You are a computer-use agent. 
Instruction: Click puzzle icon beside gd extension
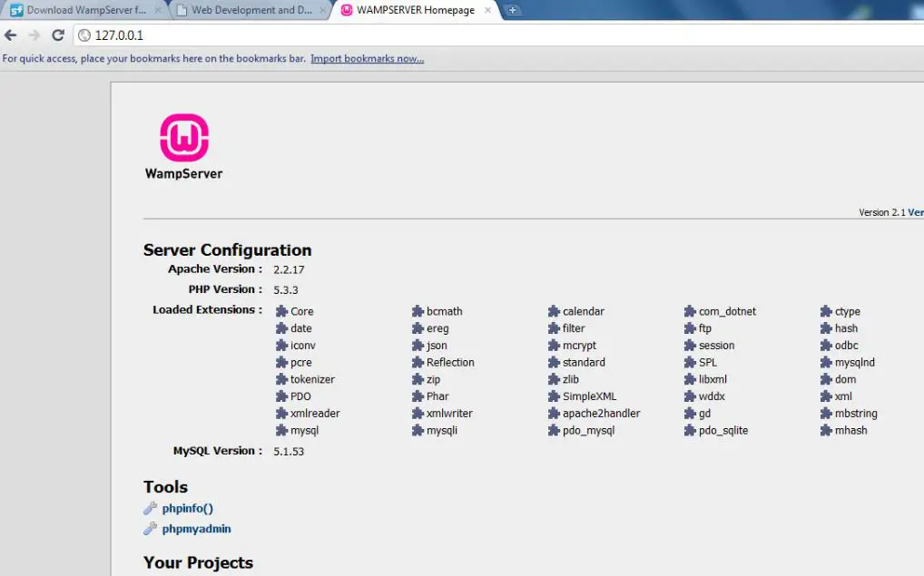tap(690, 414)
